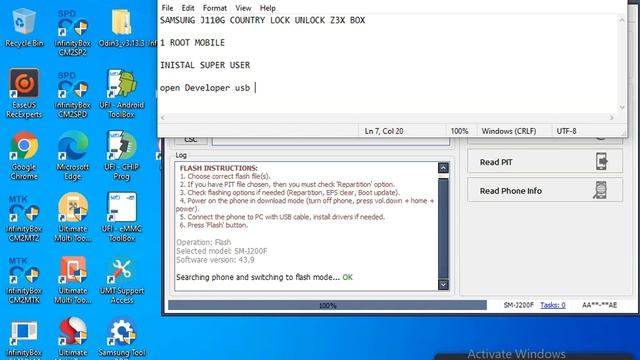Open UMT Support Access
640x360 pixels.
coord(121,280)
